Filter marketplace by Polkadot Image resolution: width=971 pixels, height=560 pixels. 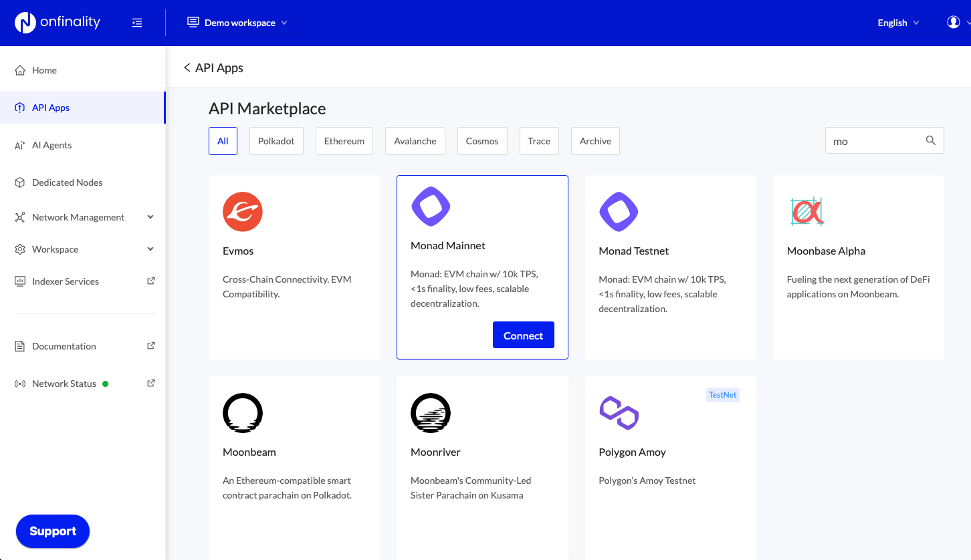click(276, 141)
